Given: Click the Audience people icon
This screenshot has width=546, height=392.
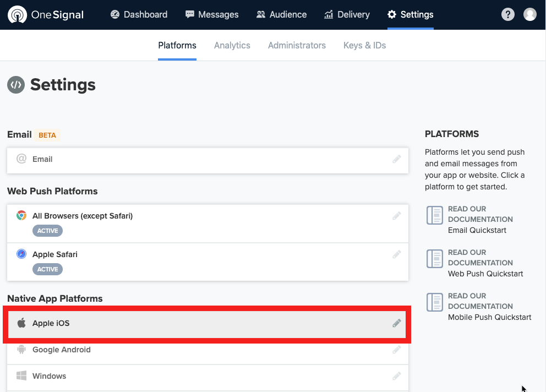Looking at the screenshot, I should 261,14.
